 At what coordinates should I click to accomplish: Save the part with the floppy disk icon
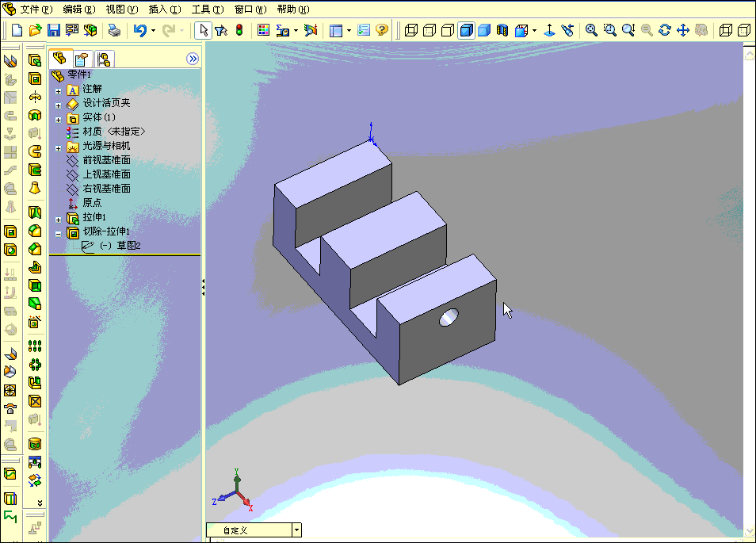[x=54, y=30]
